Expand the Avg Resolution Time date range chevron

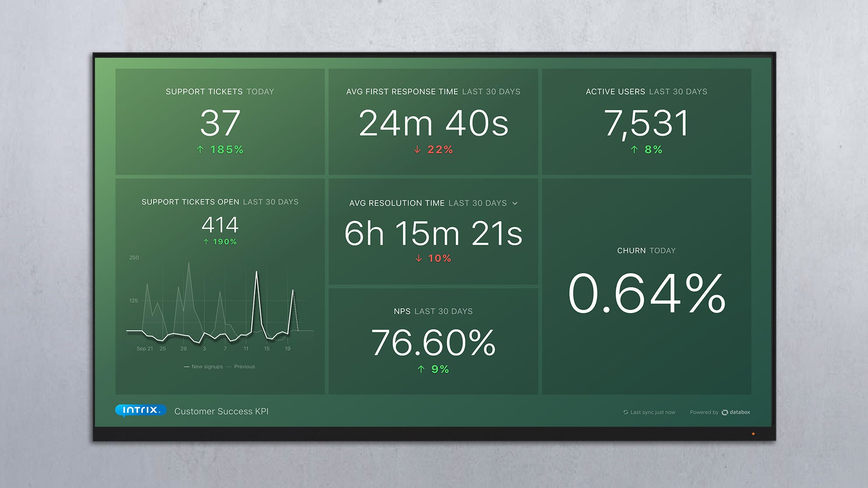pyautogui.click(x=515, y=203)
